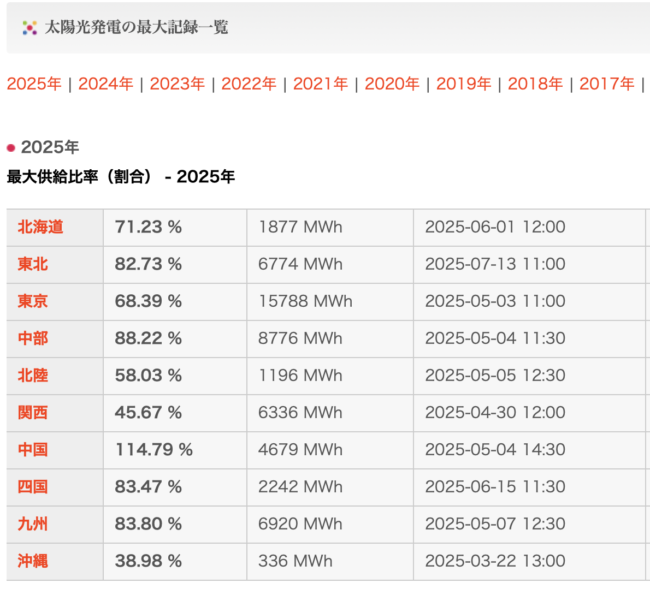Viewport: 650px width, 595px height.
Task: Open the 中国 region link
Action: tap(33, 449)
